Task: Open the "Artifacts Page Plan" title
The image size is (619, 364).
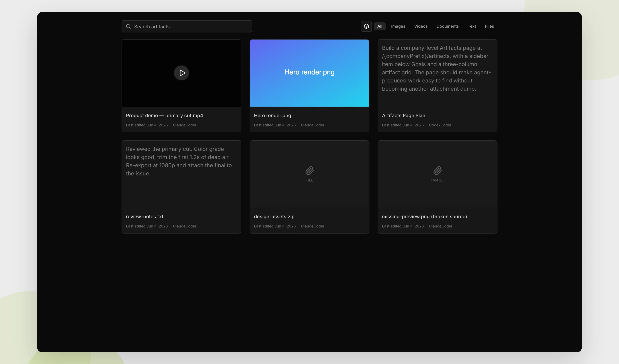Action: [x=403, y=115]
